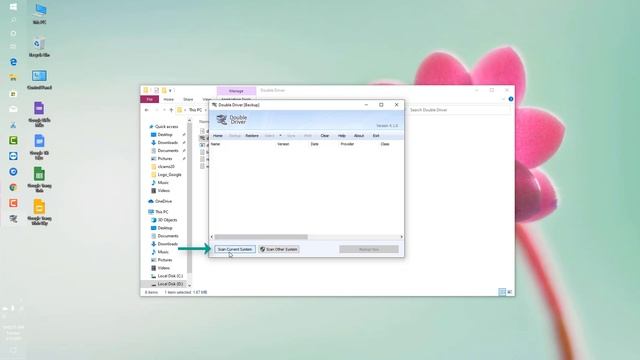
Task: Open the Explorer help icon
Action: (511, 99)
